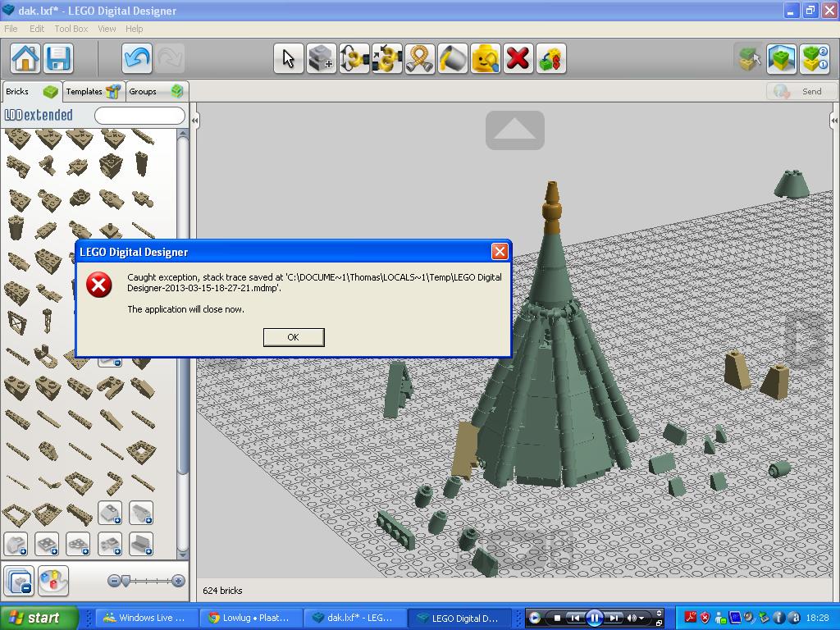Undo the last action
Viewport: 840px width, 630px height.
[x=137, y=58]
